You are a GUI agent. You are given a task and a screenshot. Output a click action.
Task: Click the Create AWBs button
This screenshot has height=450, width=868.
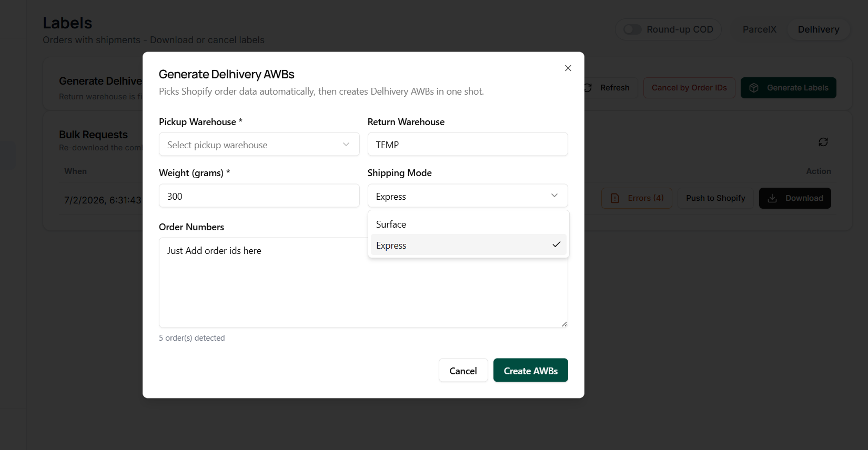[530, 371]
